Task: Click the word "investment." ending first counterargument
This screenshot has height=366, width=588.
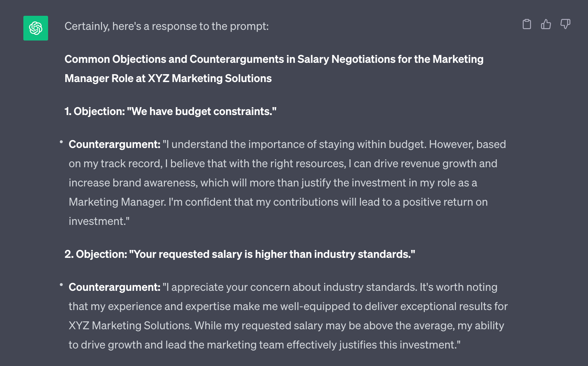Action: (x=99, y=221)
